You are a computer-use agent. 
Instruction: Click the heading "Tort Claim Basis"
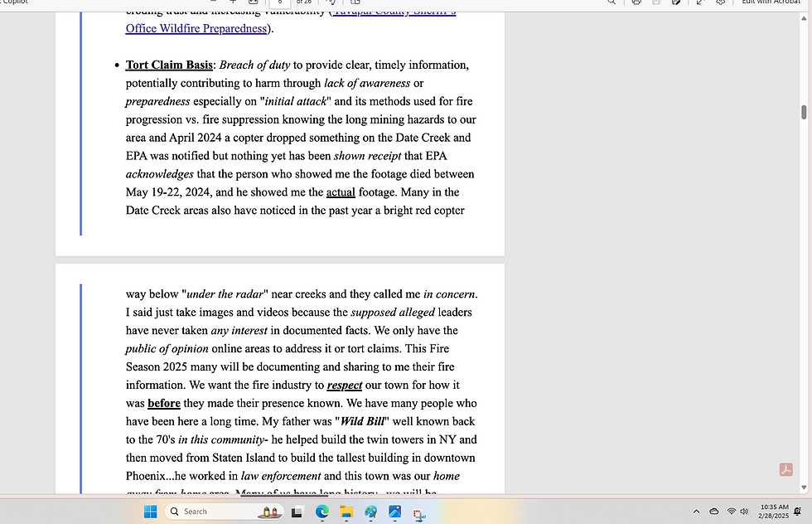tap(169, 65)
